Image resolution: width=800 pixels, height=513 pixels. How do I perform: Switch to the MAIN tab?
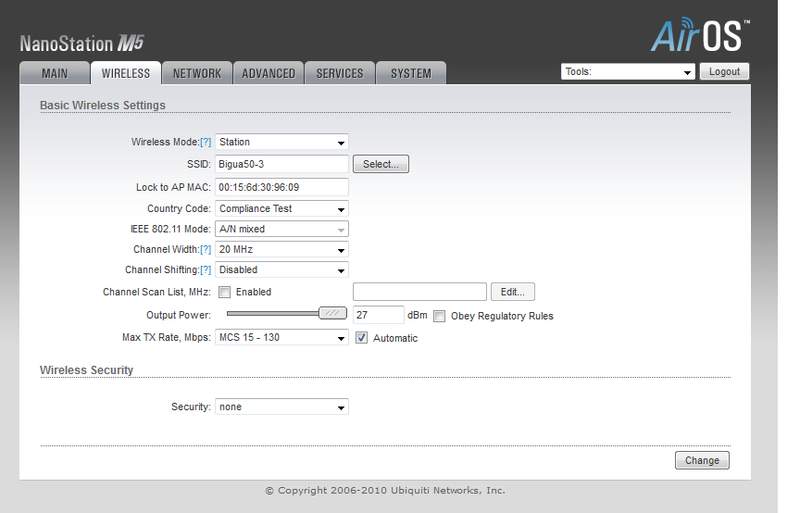coord(55,73)
